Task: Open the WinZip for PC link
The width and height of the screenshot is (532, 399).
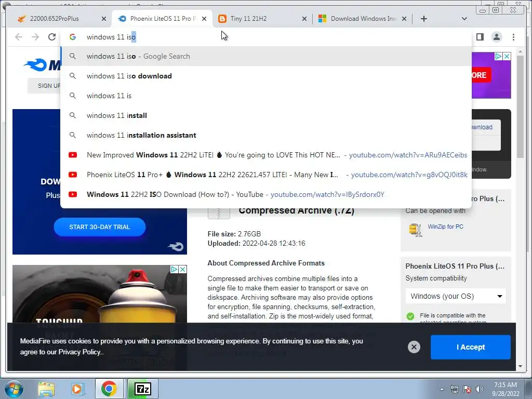Action: 445,227
